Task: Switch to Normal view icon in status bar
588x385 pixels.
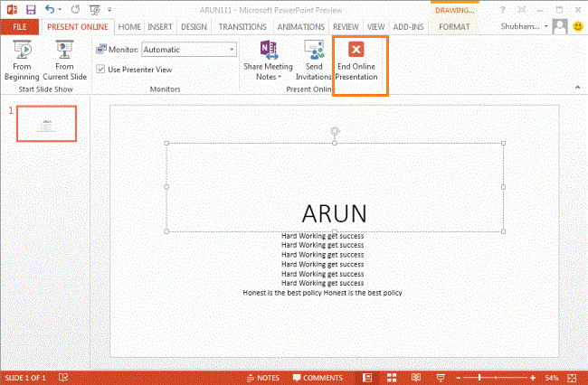Action: 367,378
